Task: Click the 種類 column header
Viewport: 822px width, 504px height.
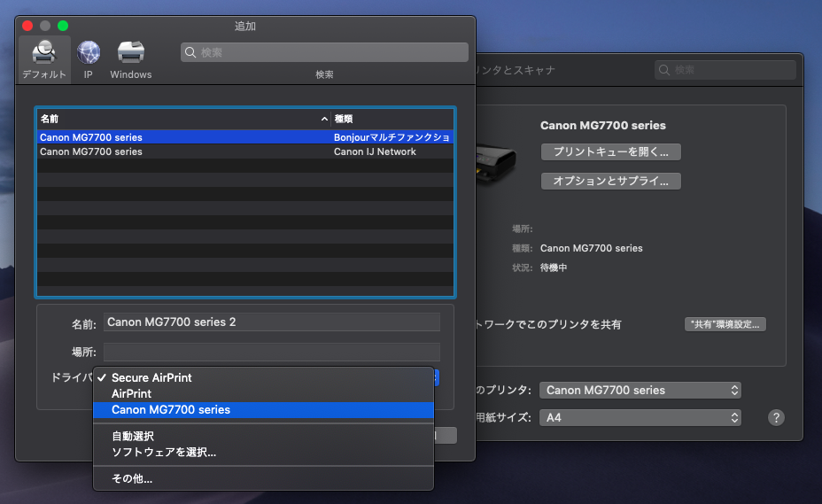Action: click(392, 119)
